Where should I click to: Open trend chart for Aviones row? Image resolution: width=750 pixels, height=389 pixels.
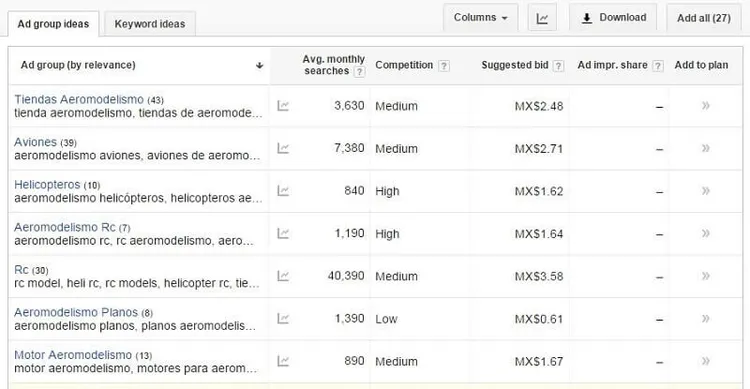(x=283, y=148)
